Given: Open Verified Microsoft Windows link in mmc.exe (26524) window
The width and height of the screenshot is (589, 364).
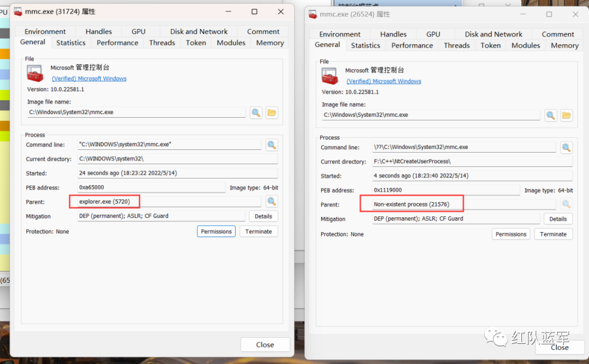Looking at the screenshot, I should 383,81.
